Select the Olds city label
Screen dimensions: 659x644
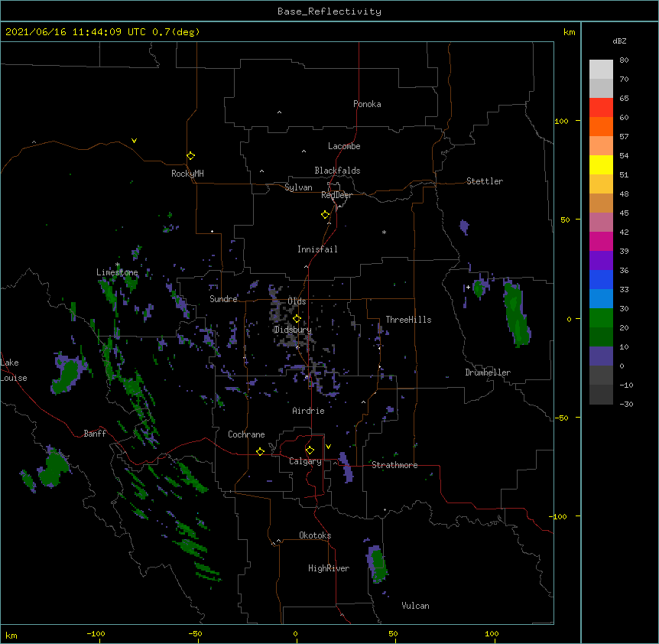pyautogui.click(x=297, y=301)
